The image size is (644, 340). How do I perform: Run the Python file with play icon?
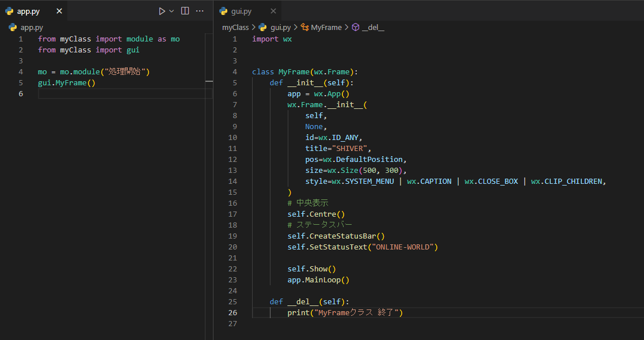tap(162, 11)
